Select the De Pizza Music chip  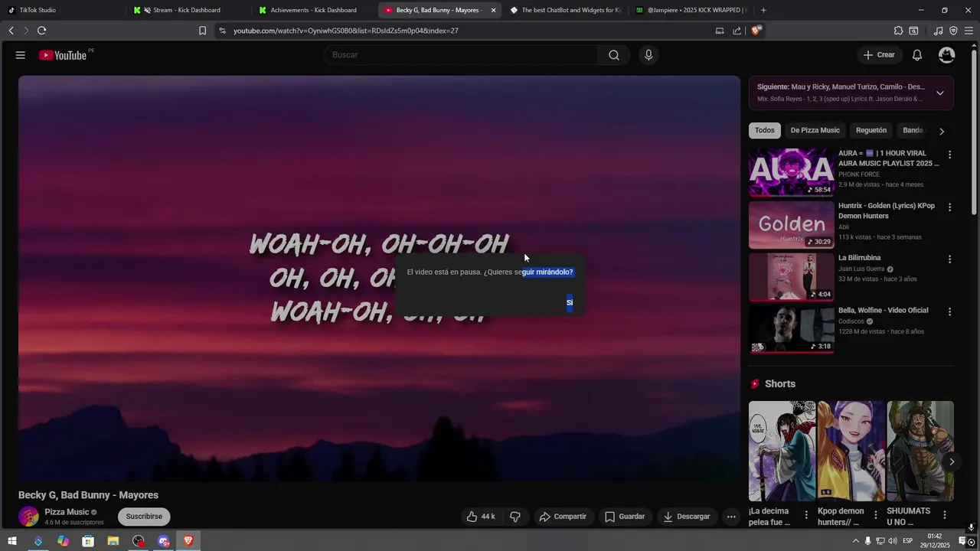[x=815, y=130]
